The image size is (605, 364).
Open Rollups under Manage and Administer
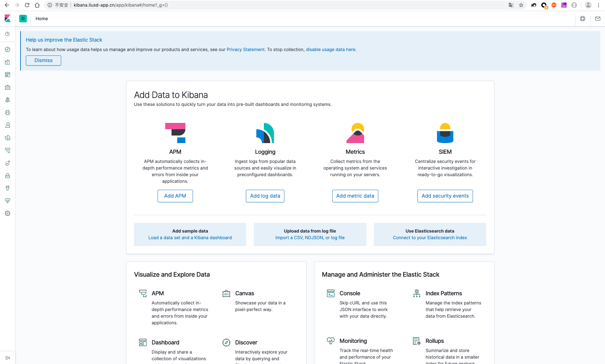coord(435,341)
